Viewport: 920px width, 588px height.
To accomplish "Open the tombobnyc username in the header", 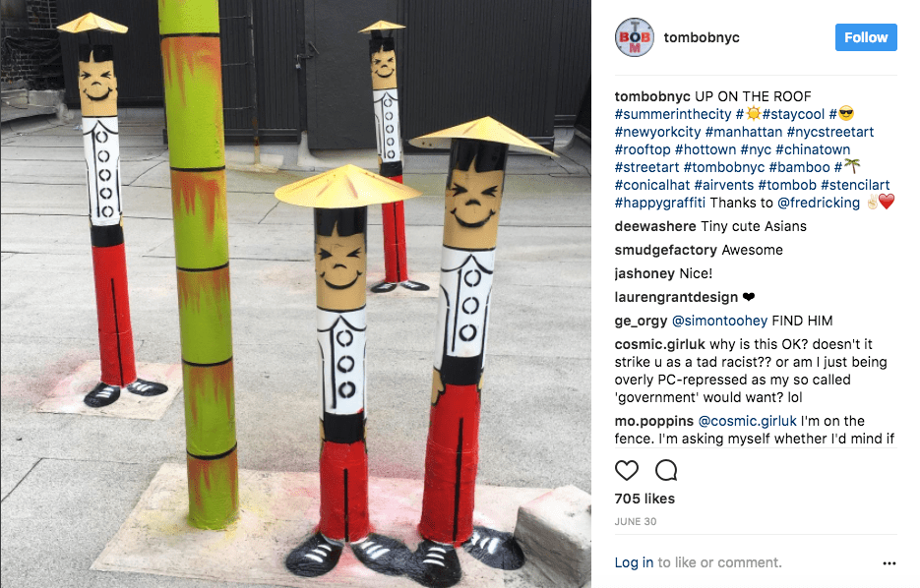I will 702,37.
